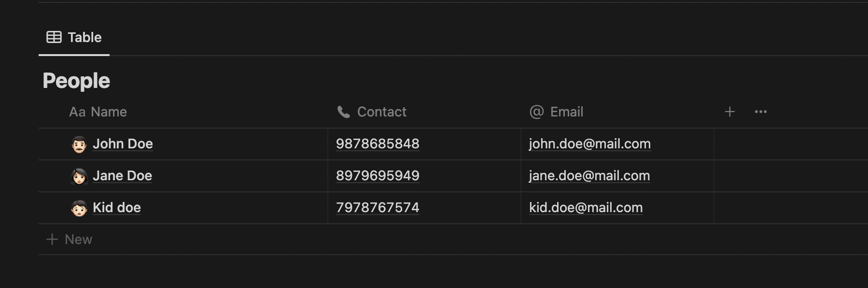Select phone number 9878685848
Viewport: 868px width, 288px height.
tap(378, 144)
